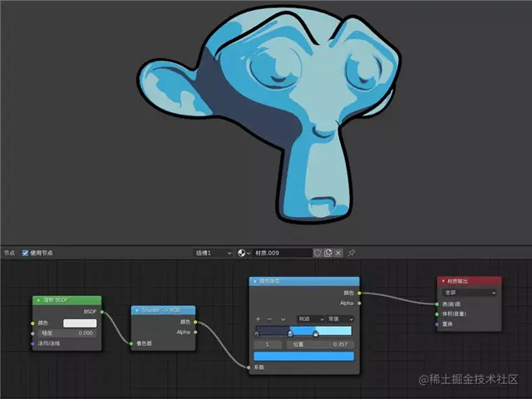Viewport: 532px width, 399px height.
Task: Click the 位置 0.357 position field
Action: point(319,344)
